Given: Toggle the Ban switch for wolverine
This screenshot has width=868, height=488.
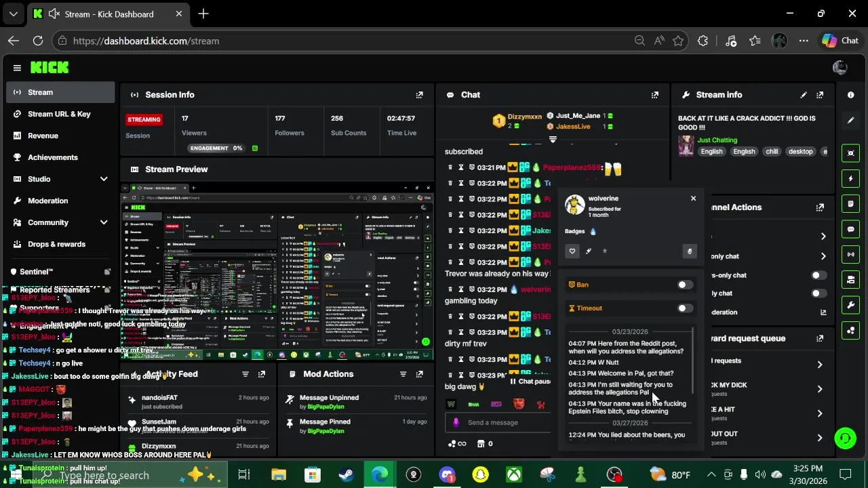Looking at the screenshot, I should [x=685, y=285].
